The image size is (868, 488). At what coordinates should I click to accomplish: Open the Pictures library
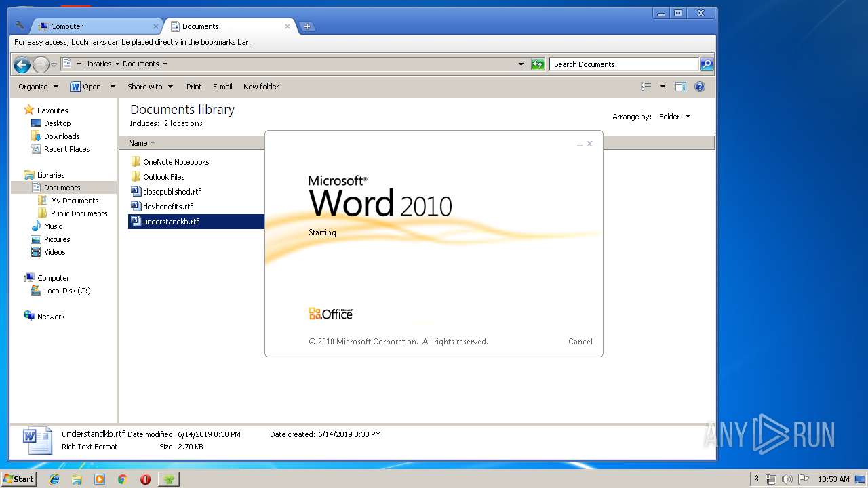click(57, 239)
